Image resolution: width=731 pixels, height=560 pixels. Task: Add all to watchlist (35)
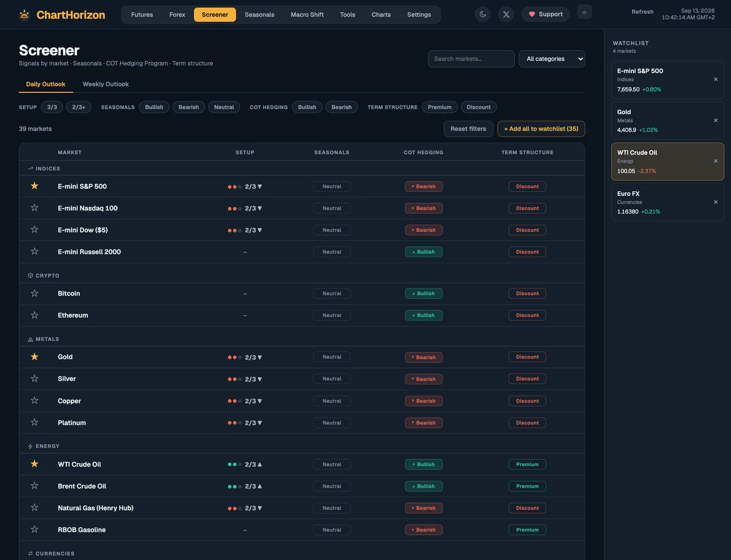click(541, 129)
